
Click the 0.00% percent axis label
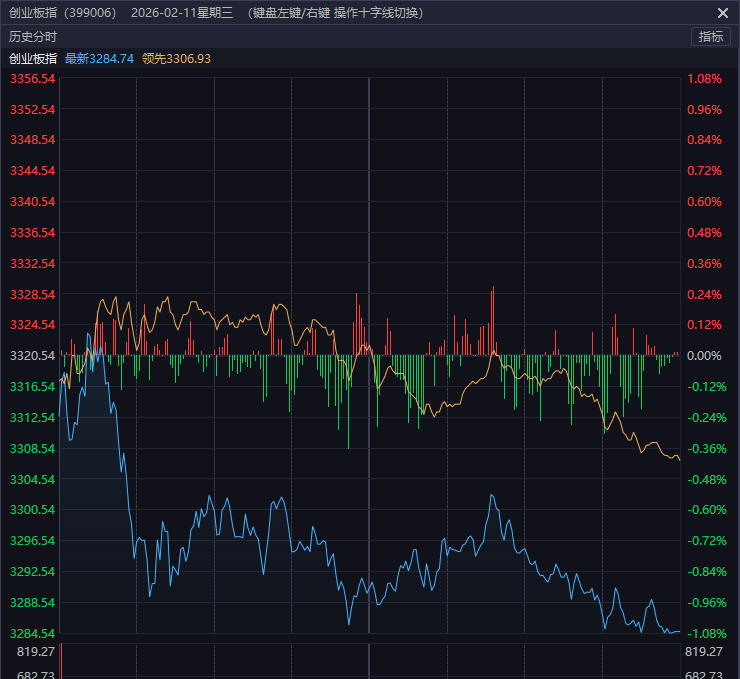pos(704,356)
